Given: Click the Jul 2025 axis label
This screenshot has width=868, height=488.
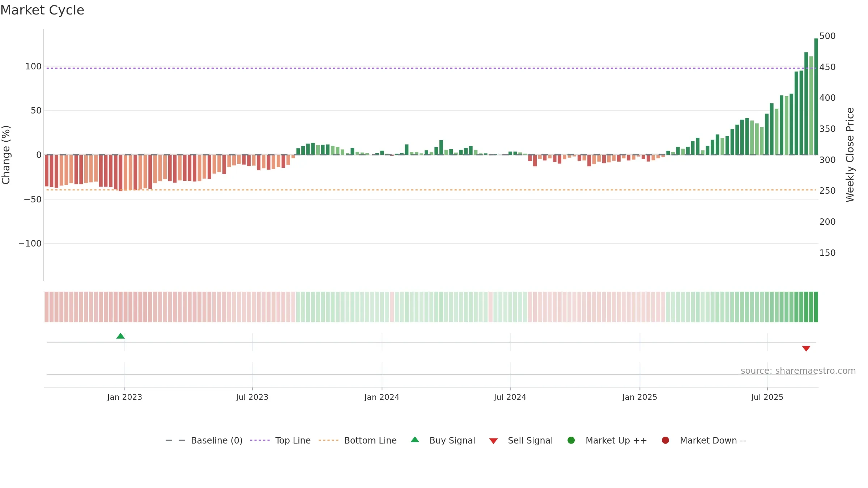Looking at the screenshot, I should (x=767, y=397).
